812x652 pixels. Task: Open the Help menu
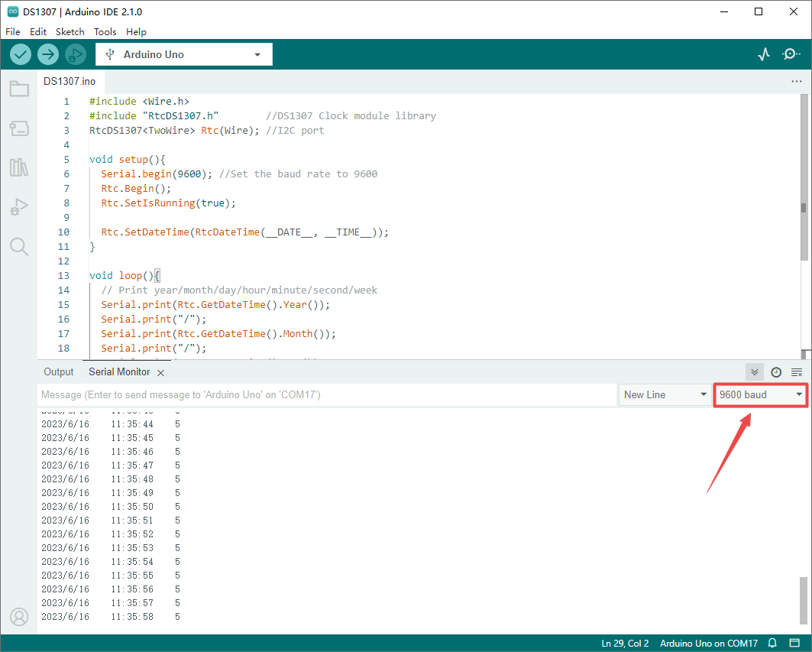(x=136, y=31)
